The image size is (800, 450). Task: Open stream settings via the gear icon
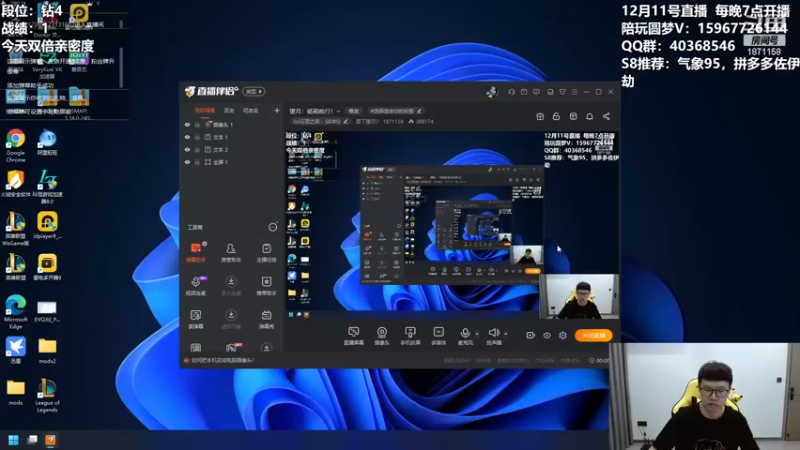(x=563, y=336)
